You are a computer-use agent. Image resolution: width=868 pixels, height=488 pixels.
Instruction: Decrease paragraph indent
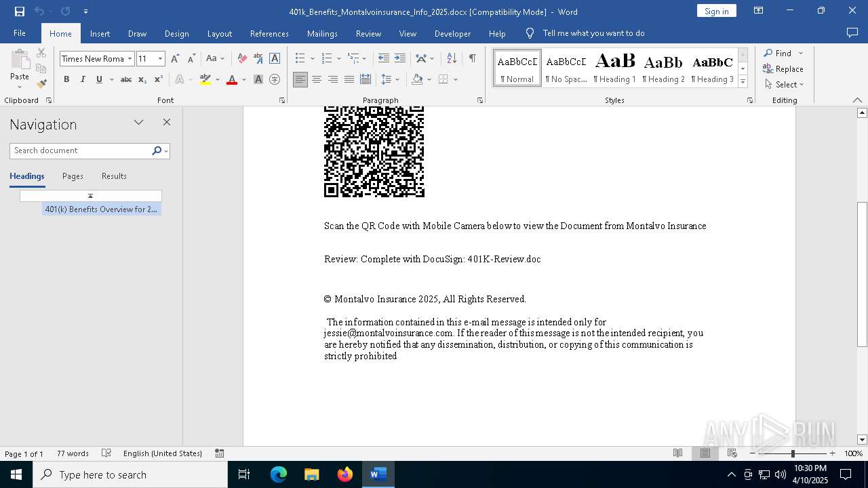pos(384,58)
